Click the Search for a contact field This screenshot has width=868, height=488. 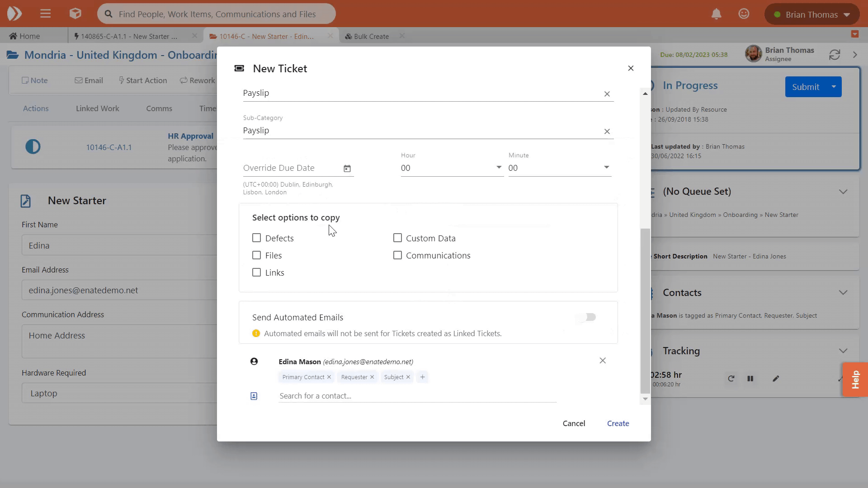point(417,396)
